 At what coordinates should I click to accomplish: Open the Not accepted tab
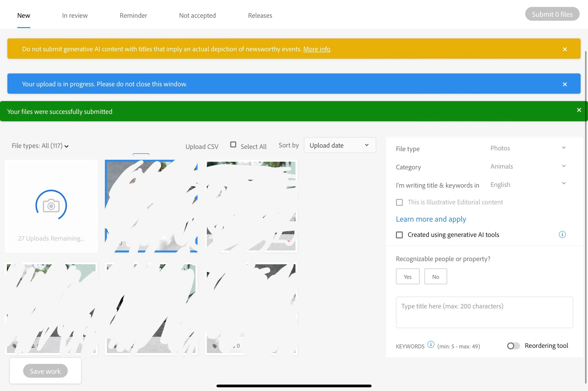click(197, 16)
